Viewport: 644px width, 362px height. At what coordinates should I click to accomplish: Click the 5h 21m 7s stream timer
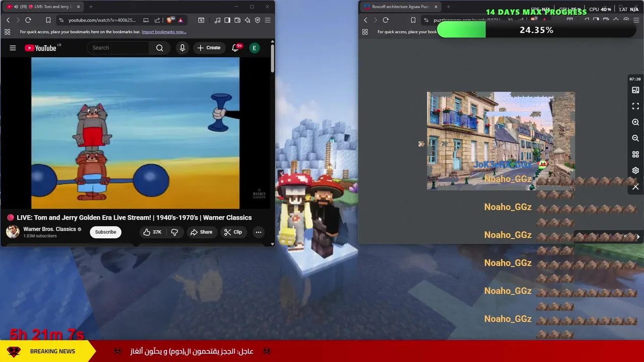coord(47,334)
